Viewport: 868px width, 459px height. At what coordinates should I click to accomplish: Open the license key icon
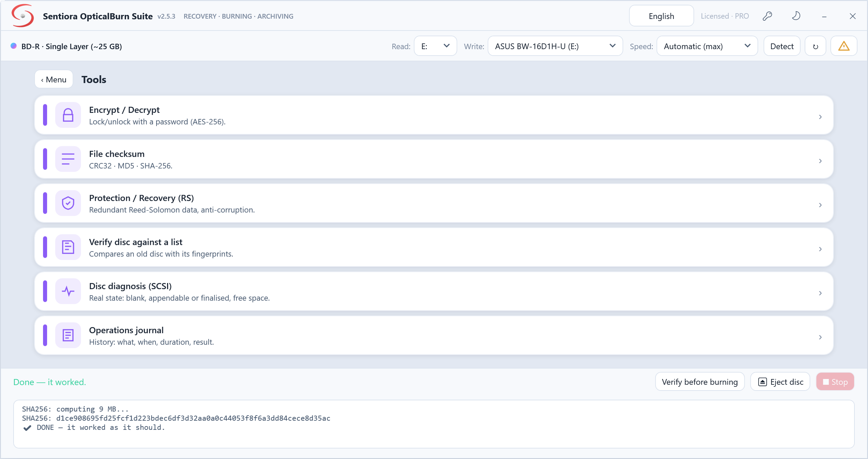pos(767,16)
